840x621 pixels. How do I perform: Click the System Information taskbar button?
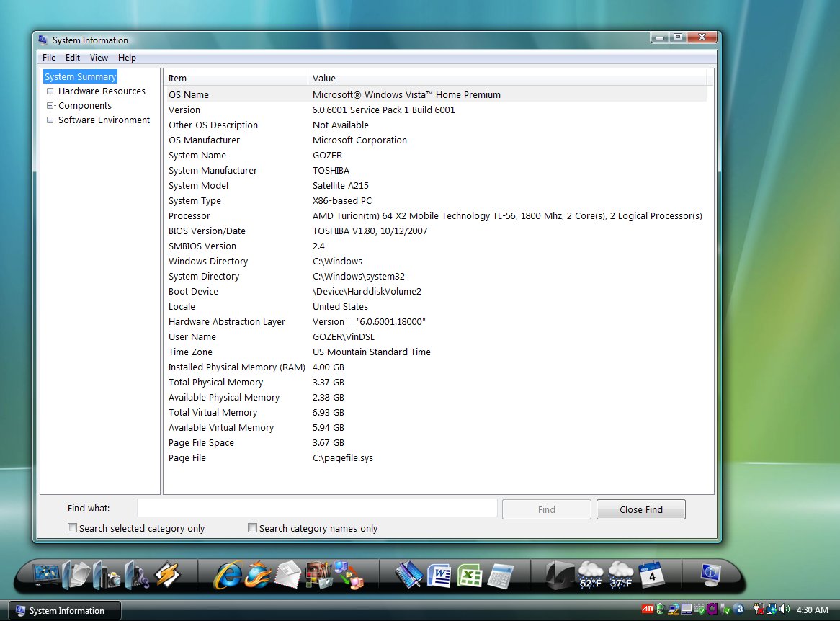point(65,610)
